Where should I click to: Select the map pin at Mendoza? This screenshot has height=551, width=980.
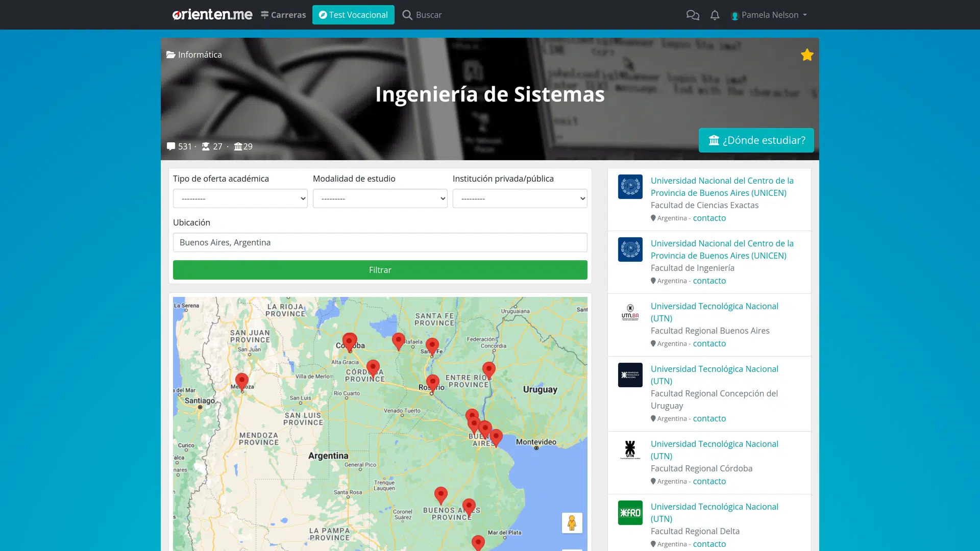[x=242, y=382]
